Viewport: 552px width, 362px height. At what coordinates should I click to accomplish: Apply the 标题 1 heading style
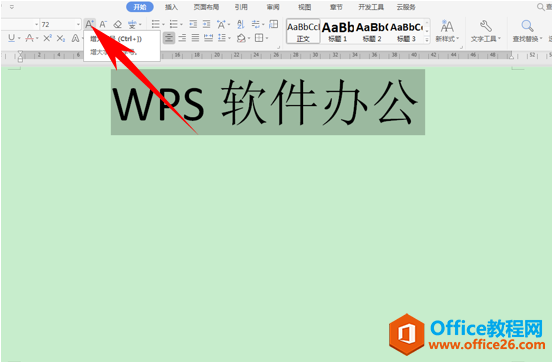coord(338,31)
